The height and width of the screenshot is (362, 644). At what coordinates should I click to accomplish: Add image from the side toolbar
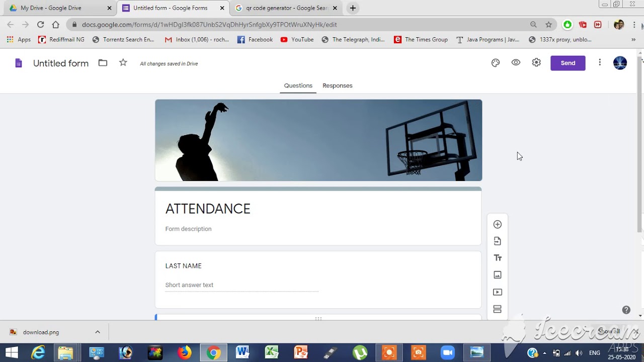(x=498, y=275)
